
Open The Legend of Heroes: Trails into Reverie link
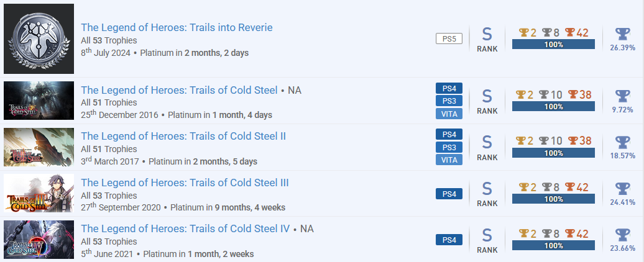(177, 27)
